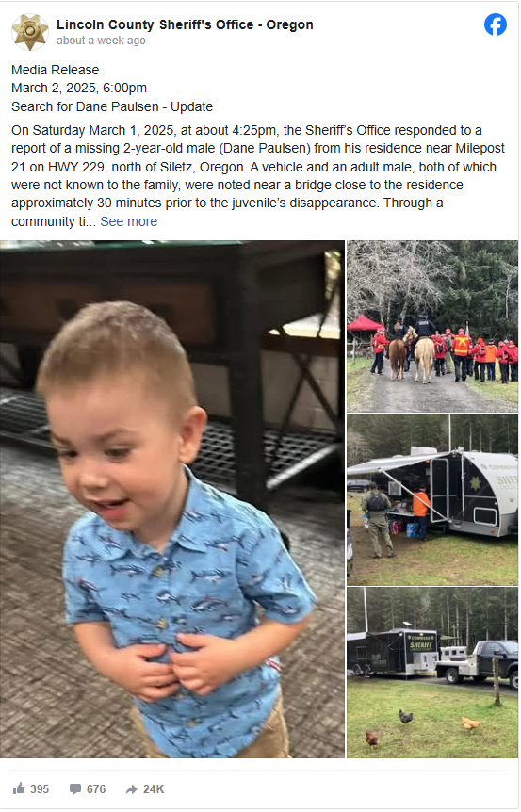This screenshot has height=812, width=521.
Task: Click the post body paragraph text
Action: pos(258,176)
